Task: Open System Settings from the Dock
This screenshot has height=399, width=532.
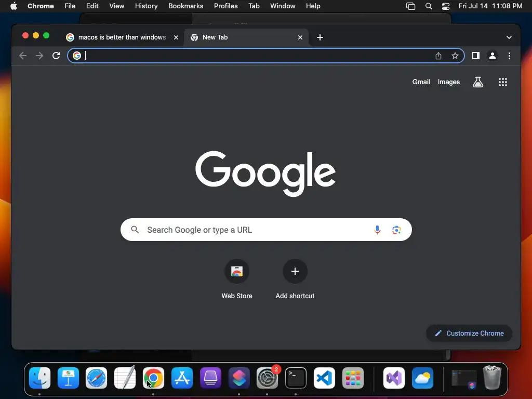Action: click(x=268, y=378)
